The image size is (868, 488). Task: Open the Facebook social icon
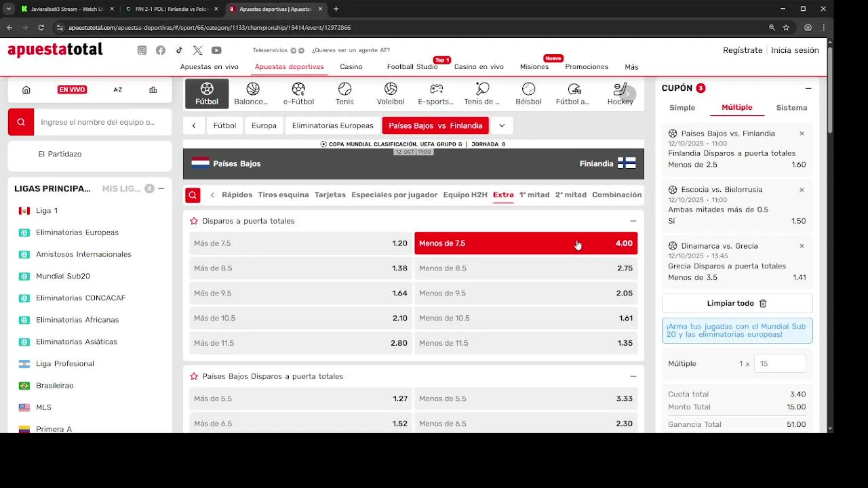coord(161,50)
